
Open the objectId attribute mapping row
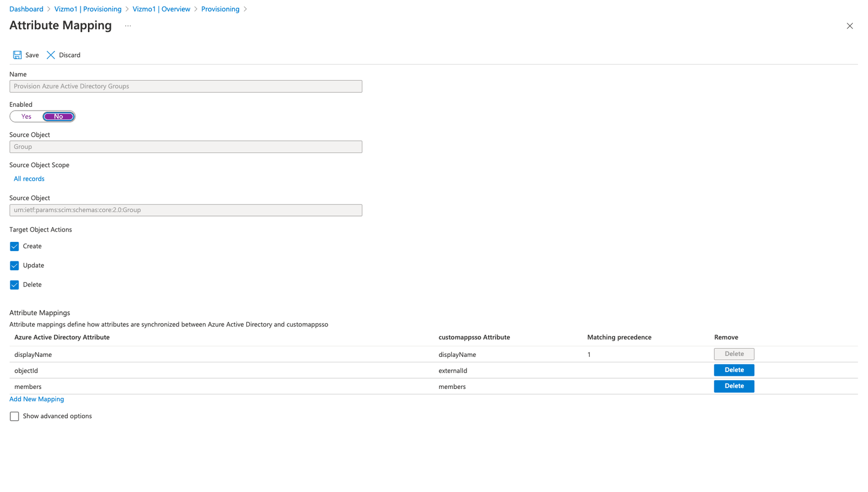[x=433, y=370]
